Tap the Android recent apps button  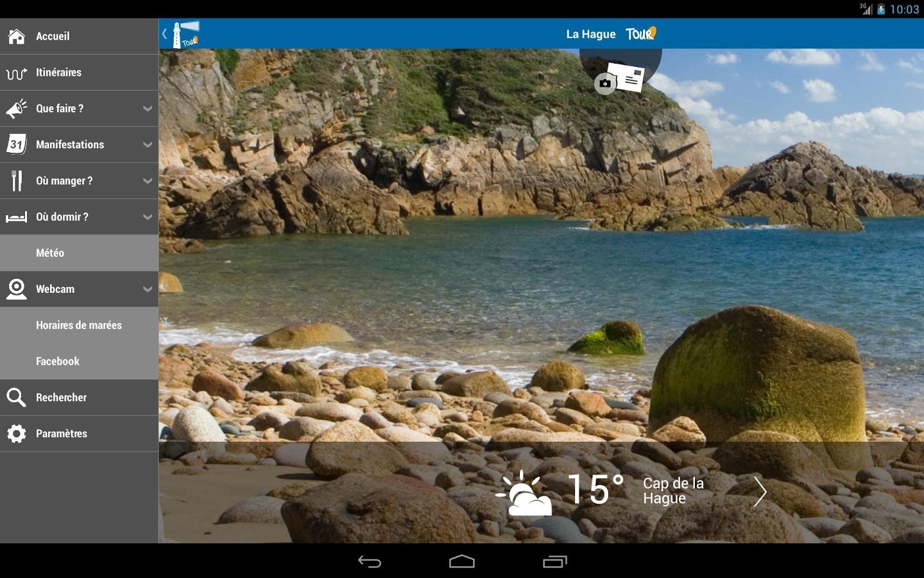click(x=555, y=561)
